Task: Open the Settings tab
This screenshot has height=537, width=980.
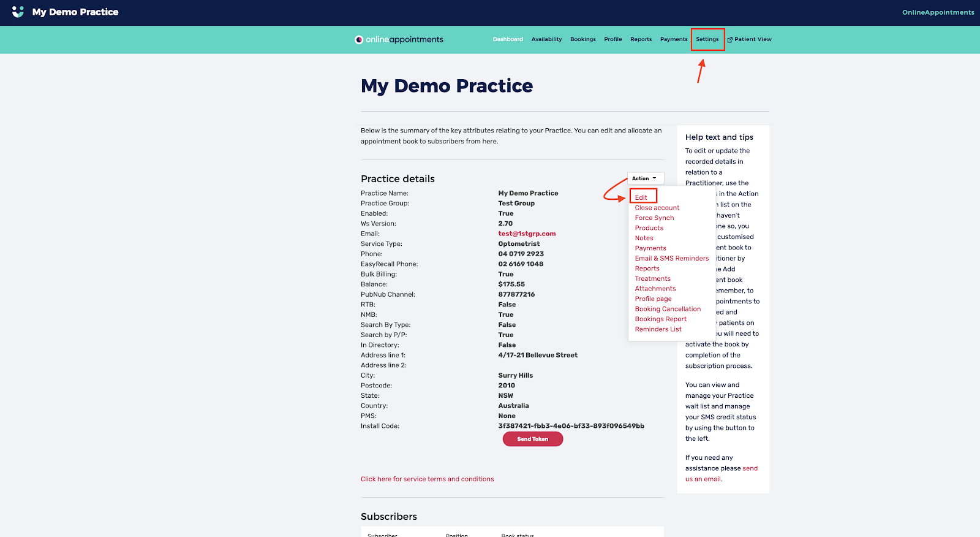Action: pos(707,39)
